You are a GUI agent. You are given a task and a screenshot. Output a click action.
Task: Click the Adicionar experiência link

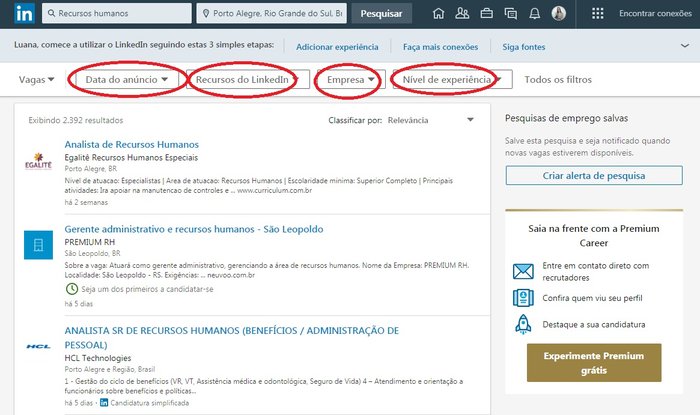pyautogui.click(x=337, y=47)
